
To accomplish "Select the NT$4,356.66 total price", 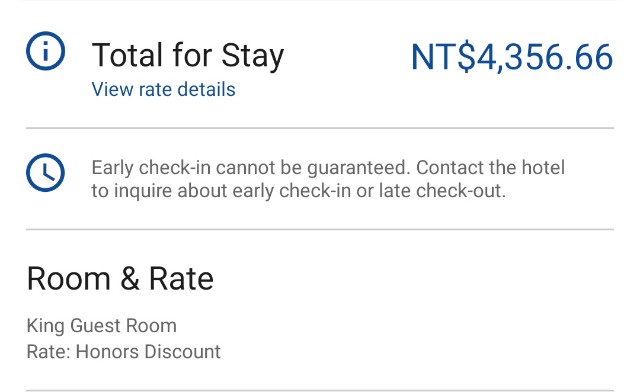I will pos(512,57).
